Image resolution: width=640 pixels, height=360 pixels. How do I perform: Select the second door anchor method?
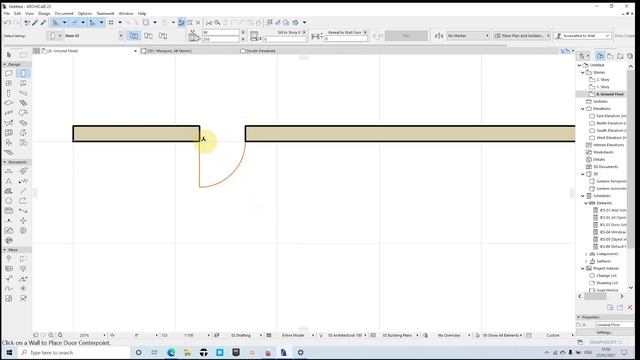pyautogui.click(x=149, y=36)
